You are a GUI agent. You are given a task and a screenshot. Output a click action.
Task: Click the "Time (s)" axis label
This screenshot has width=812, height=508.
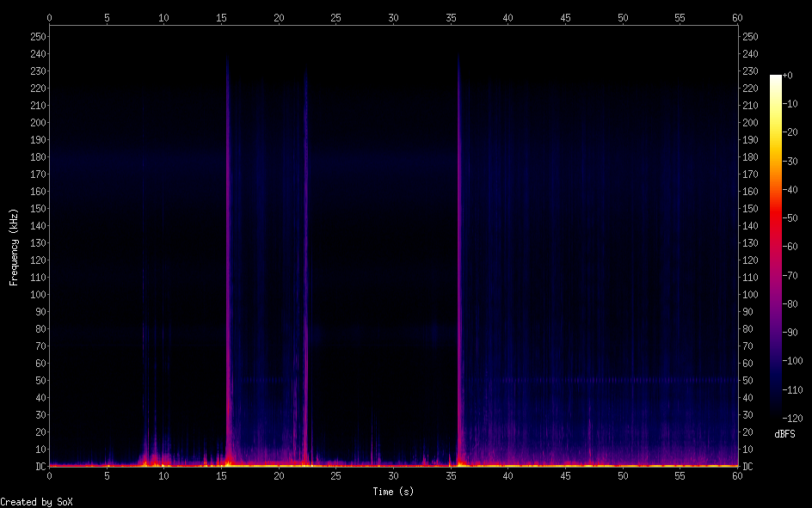tap(393, 492)
